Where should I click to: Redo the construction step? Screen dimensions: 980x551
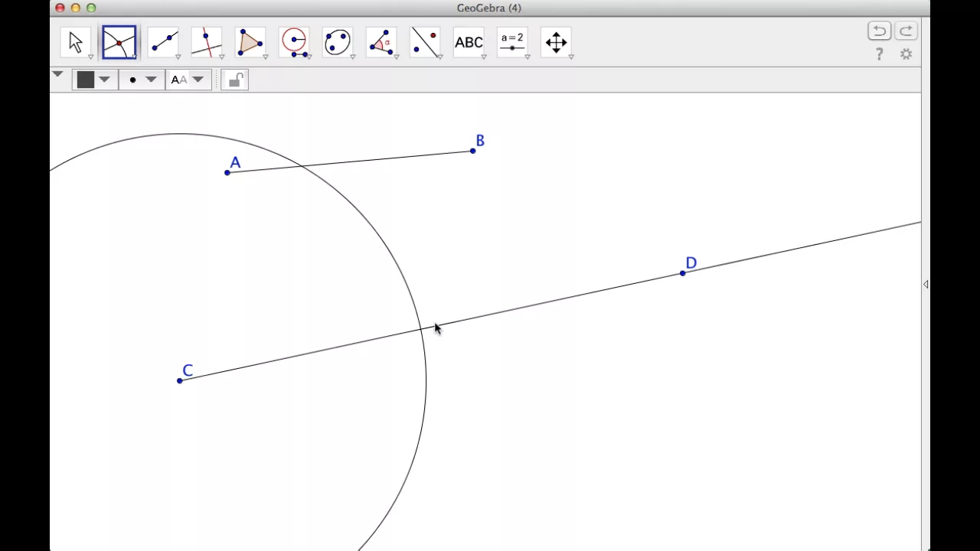click(x=906, y=31)
